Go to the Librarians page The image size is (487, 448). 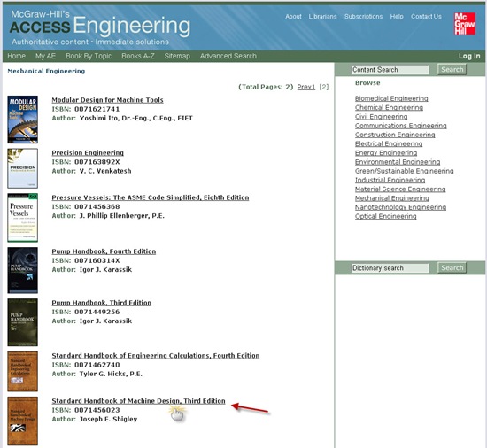[x=322, y=17]
